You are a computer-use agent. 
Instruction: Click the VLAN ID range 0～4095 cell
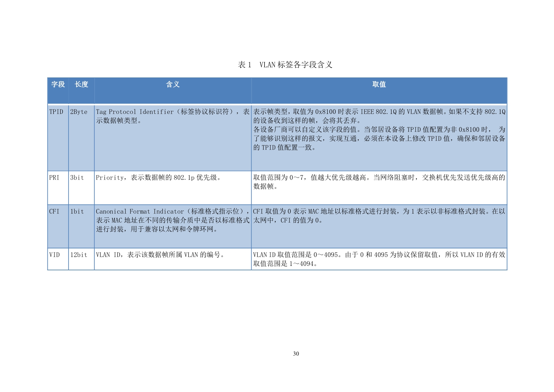(x=379, y=259)
